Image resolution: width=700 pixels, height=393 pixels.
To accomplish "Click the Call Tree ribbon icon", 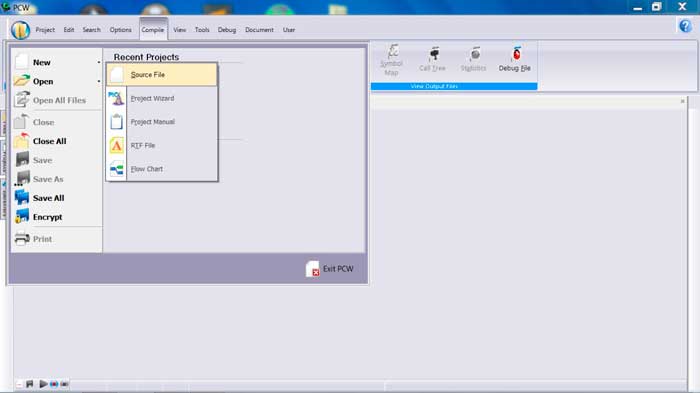I will click(x=433, y=54).
